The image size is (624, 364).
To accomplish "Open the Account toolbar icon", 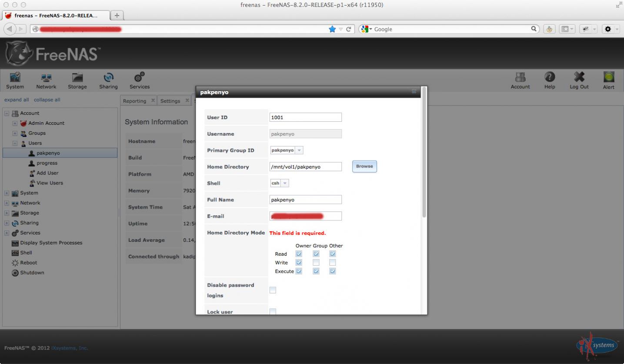I will tap(520, 80).
